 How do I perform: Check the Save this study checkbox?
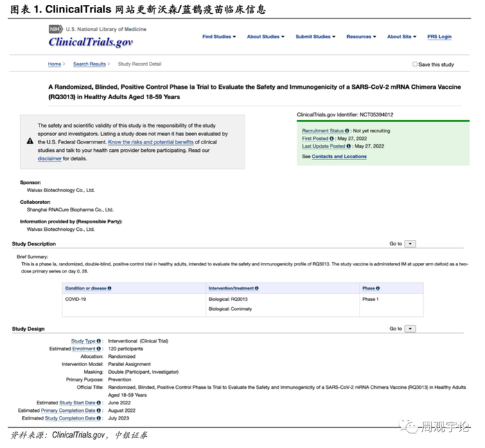click(x=415, y=64)
